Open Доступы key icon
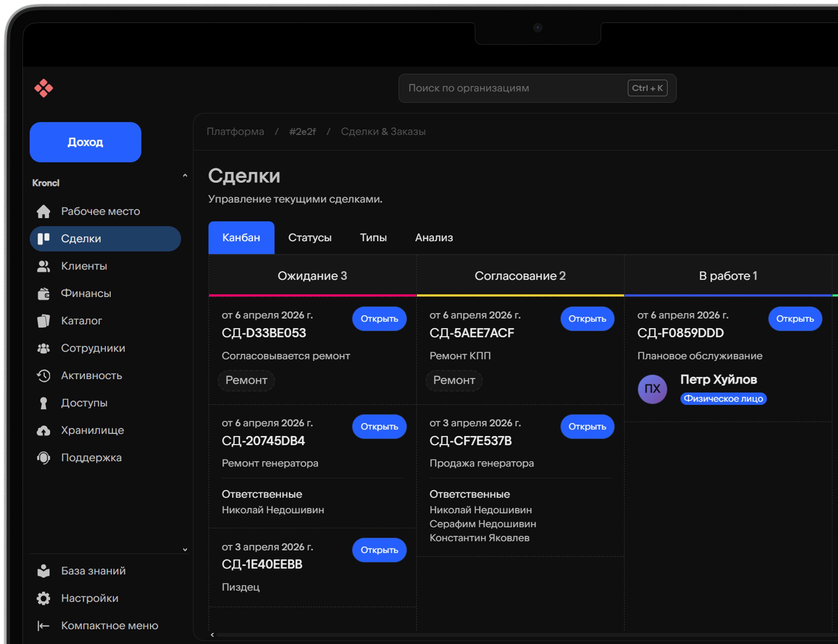The image size is (838, 644). pos(43,403)
